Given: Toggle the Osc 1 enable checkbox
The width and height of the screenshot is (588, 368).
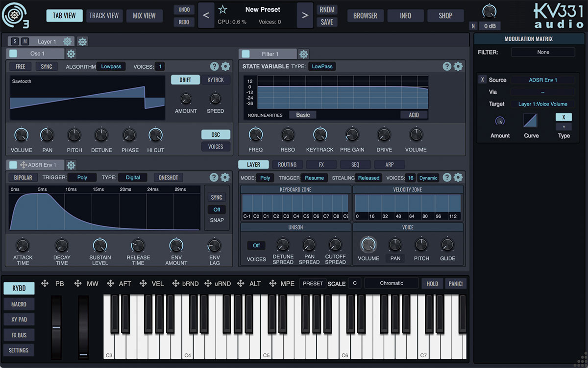Looking at the screenshot, I should (x=13, y=54).
